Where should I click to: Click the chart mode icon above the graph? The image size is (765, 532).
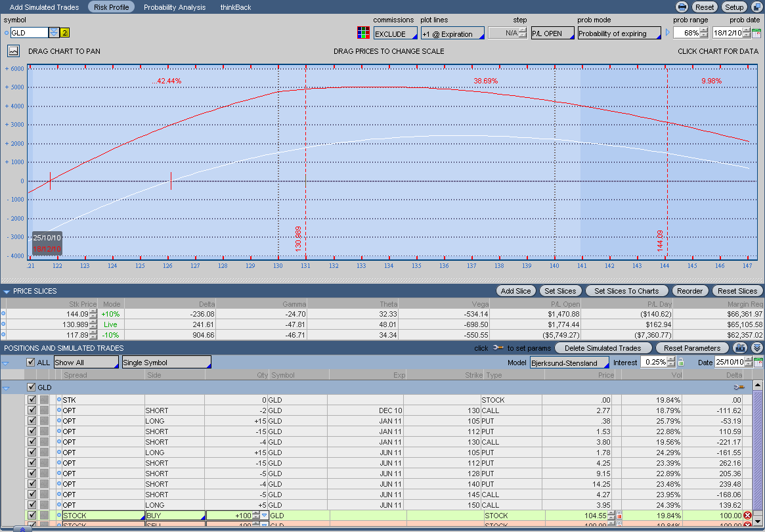14,51
